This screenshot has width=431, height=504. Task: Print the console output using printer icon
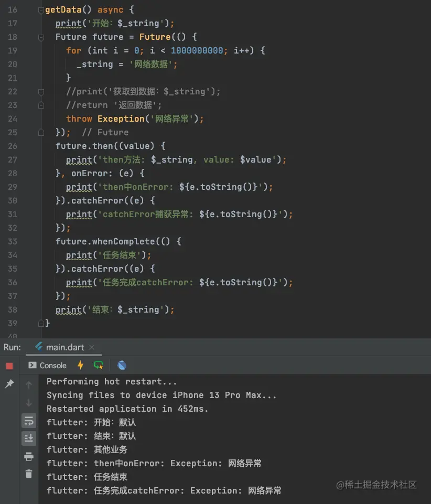[29, 457]
